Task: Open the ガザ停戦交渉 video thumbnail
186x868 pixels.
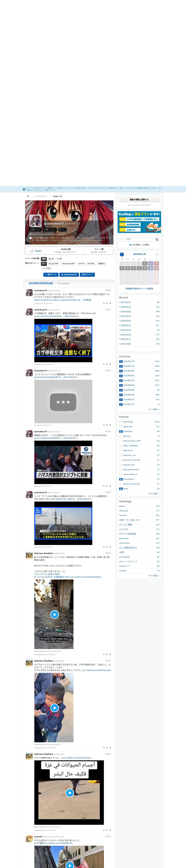Action: [63, 341]
